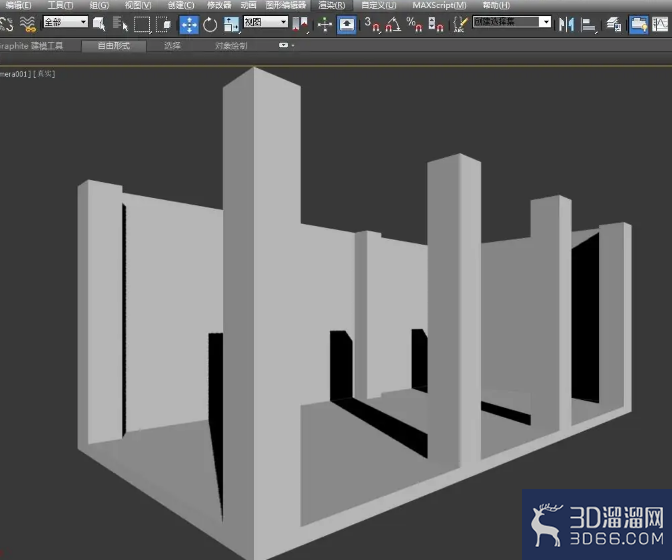Activate the Select and Scale tool
672x560 pixels.
click(231, 24)
